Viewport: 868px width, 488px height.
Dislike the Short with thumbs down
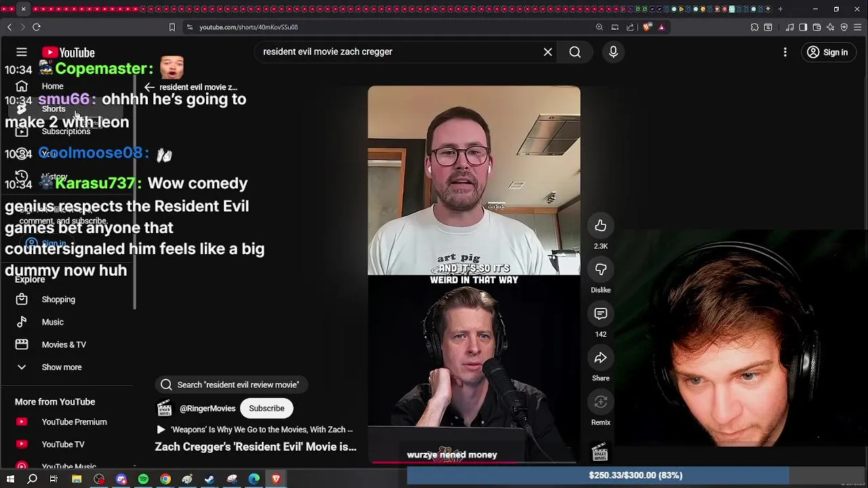tap(601, 270)
